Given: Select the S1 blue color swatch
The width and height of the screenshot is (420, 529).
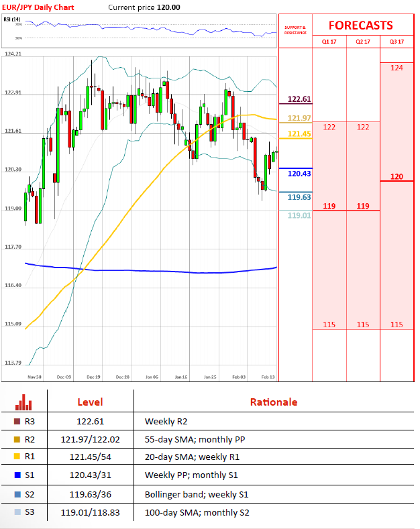Looking at the screenshot, I should pos(17,475).
